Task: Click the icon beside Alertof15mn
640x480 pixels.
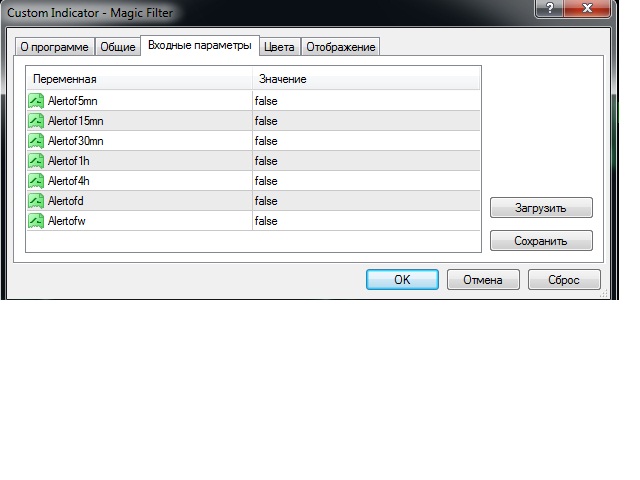Action: (36, 121)
